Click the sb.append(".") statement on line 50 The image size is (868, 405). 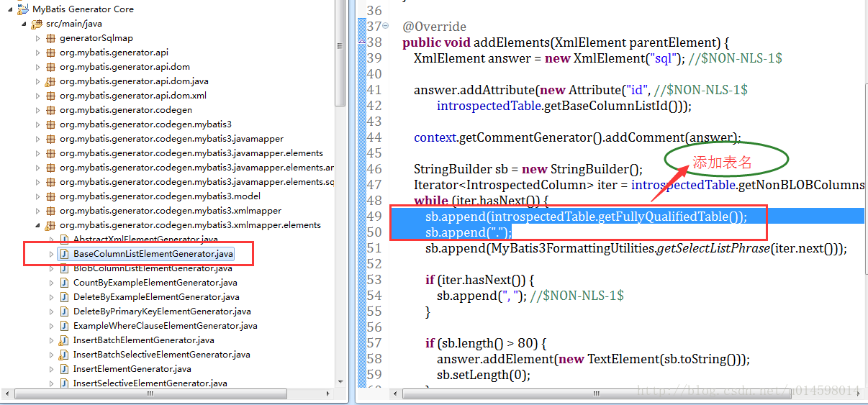(468, 232)
